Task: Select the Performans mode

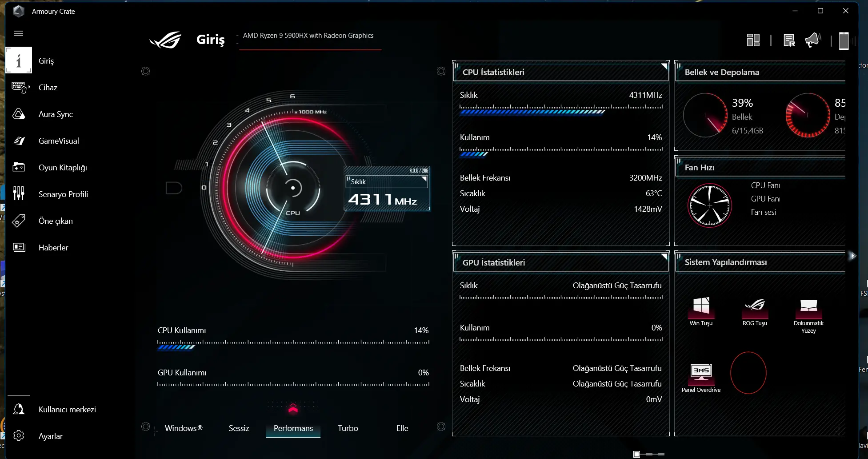Action: coord(293,428)
